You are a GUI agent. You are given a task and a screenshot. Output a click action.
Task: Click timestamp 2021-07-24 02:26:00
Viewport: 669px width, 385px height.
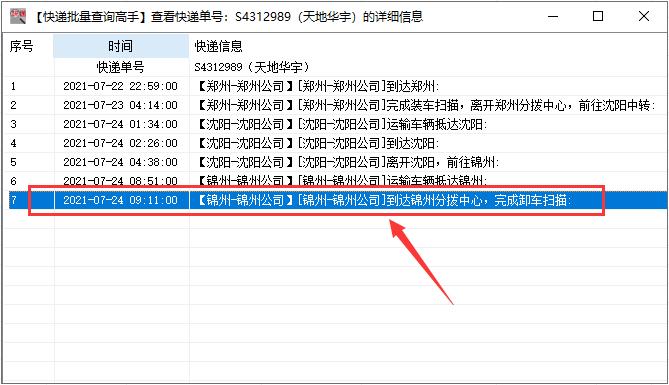(x=120, y=143)
